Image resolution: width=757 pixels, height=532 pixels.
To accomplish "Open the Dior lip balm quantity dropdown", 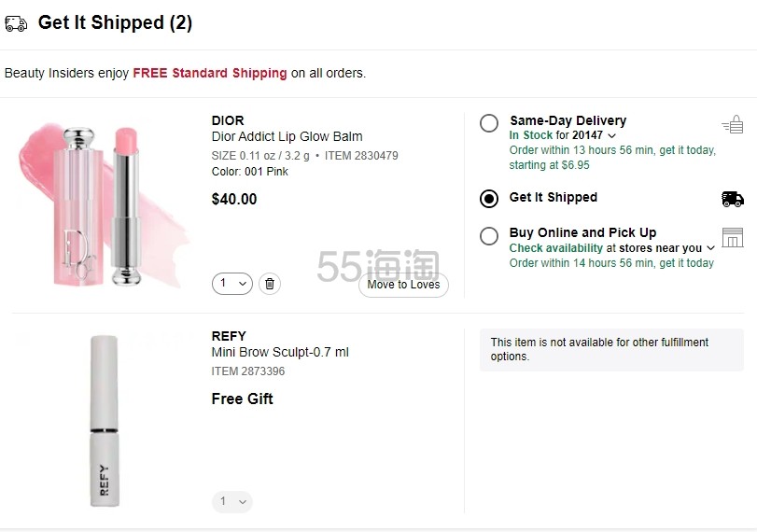I will (x=232, y=284).
